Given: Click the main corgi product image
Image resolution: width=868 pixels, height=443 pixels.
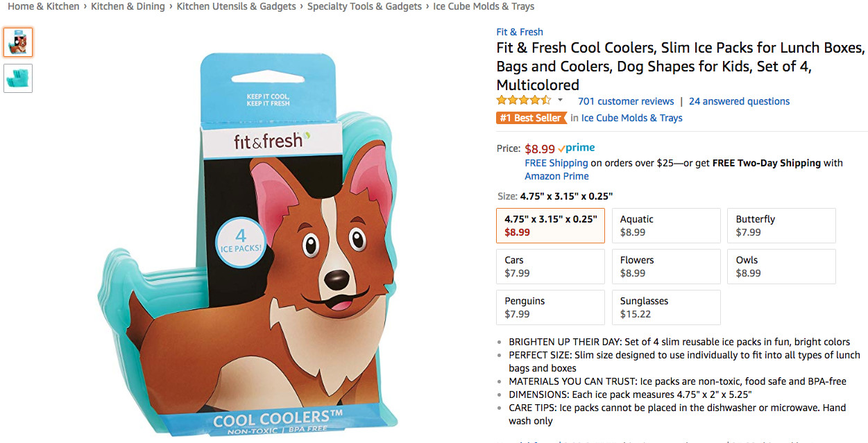Looking at the screenshot, I should pyautogui.click(x=250, y=243).
